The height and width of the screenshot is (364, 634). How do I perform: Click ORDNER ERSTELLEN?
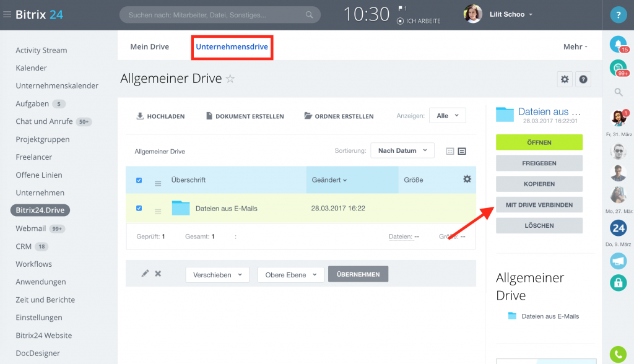[x=339, y=116]
